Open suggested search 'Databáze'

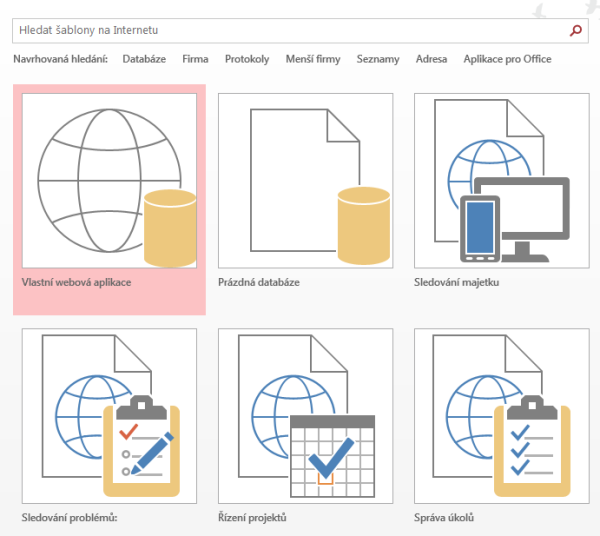(144, 59)
